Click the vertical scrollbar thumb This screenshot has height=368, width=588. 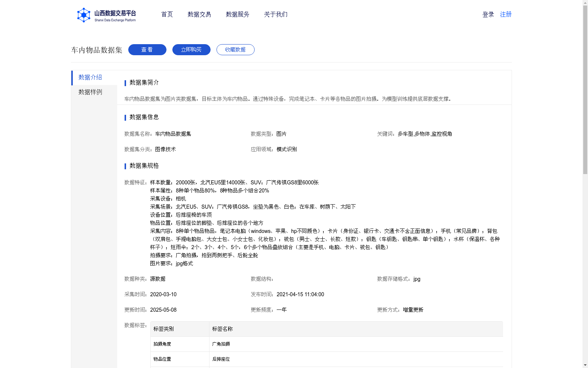pos(585,90)
